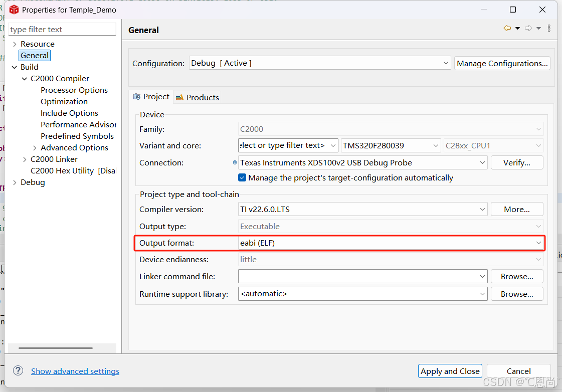
Task: Open the Connection debug probe dropdown
Action: point(363,163)
